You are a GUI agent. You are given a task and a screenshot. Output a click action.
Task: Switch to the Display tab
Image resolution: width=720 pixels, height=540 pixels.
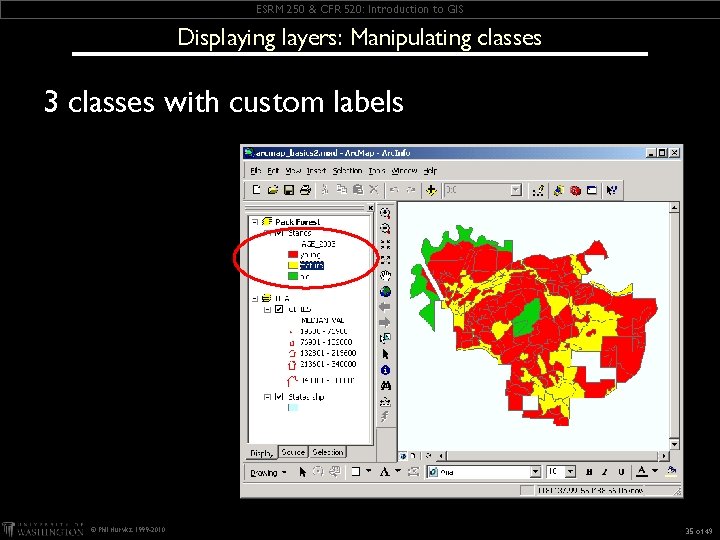tap(262, 453)
